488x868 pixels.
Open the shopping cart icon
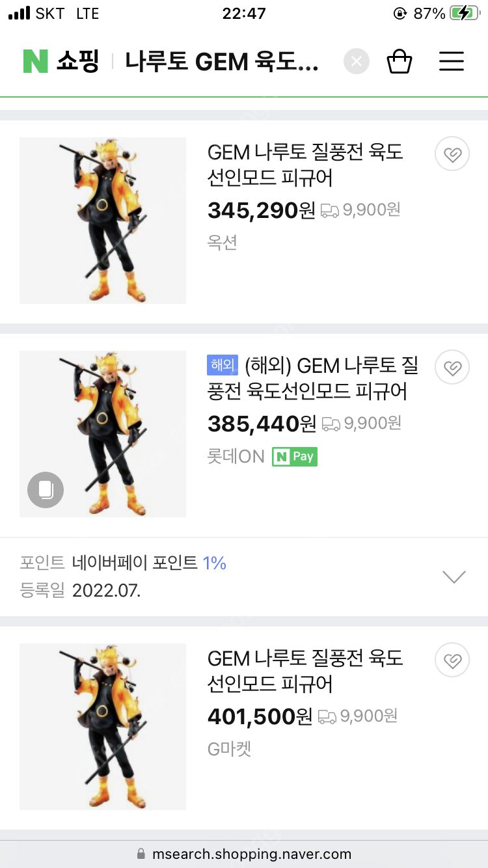tap(399, 62)
